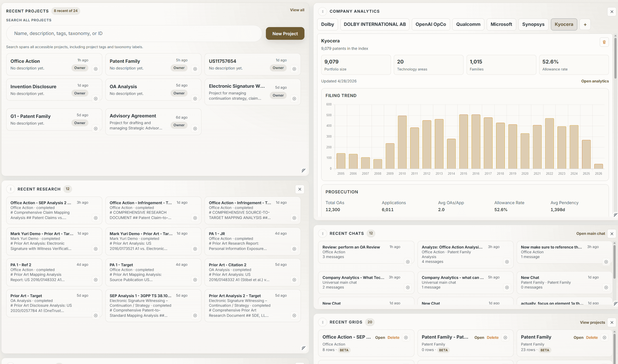618x364 pixels.
Task: Switch to the Qualcomm company tab
Action: click(468, 24)
